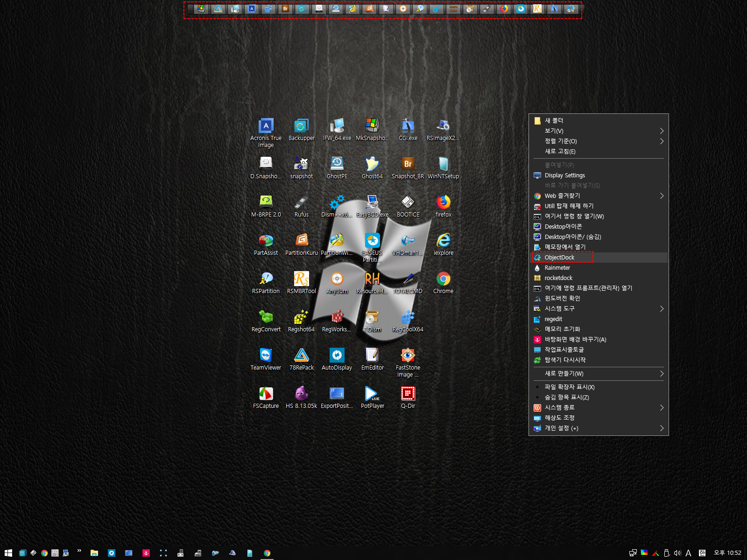This screenshot has height=560, width=747.
Task: Toggle 작업표시줄토글 entry
Action: 599,350
